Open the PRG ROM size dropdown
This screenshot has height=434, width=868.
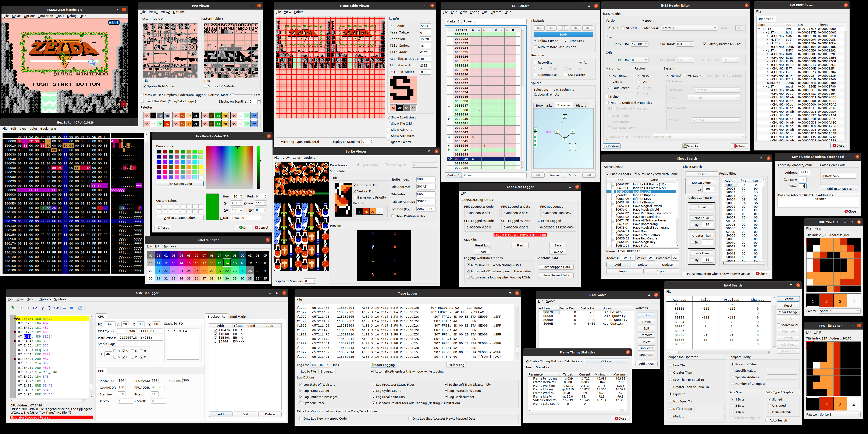[639, 44]
